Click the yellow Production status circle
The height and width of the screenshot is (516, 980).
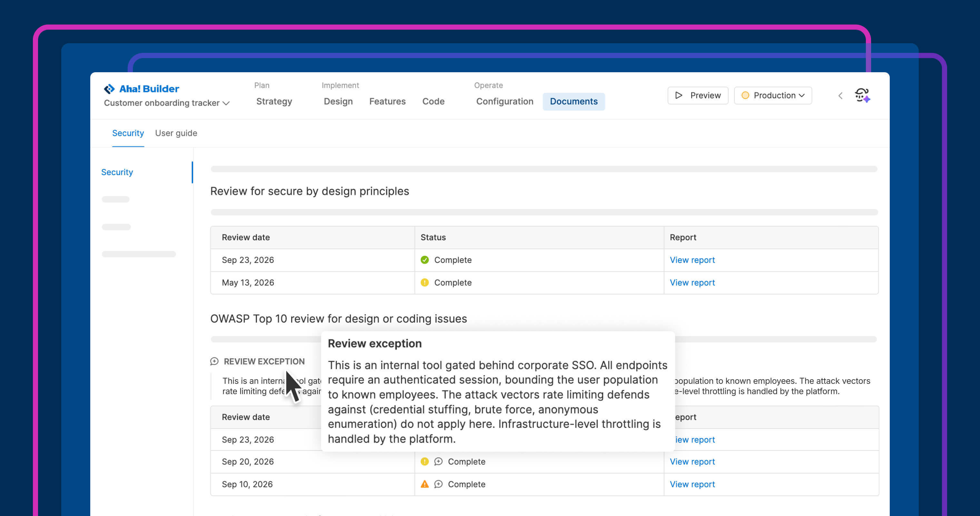tap(745, 95)
